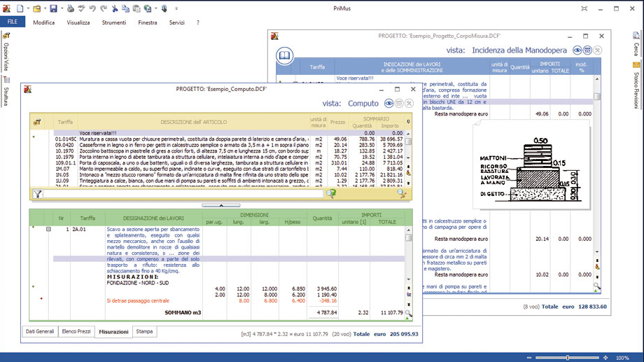Viewport: 644px width, 362px height.
Task: Click the article filter text field
Action: click(x=182, y=194)
